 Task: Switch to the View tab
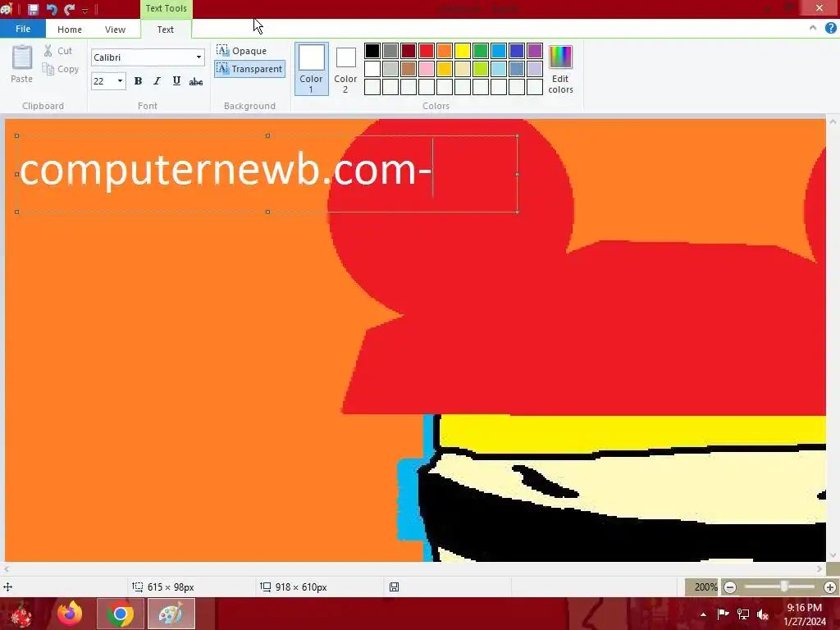(115, 30)
